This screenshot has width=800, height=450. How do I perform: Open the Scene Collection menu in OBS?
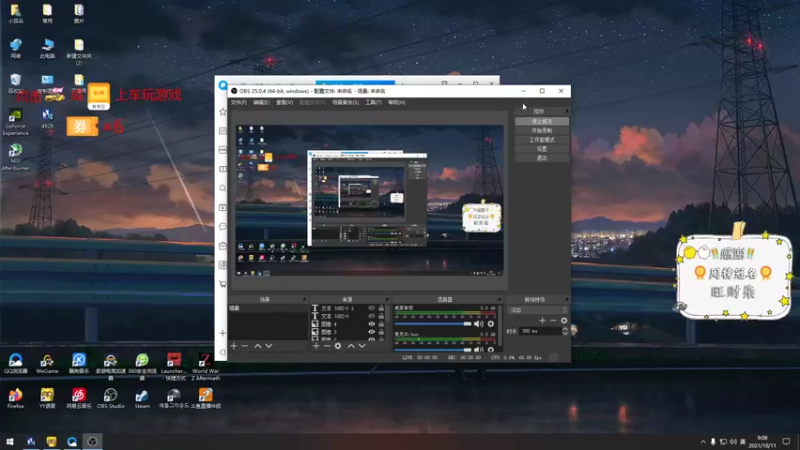(x=345, y=103)
